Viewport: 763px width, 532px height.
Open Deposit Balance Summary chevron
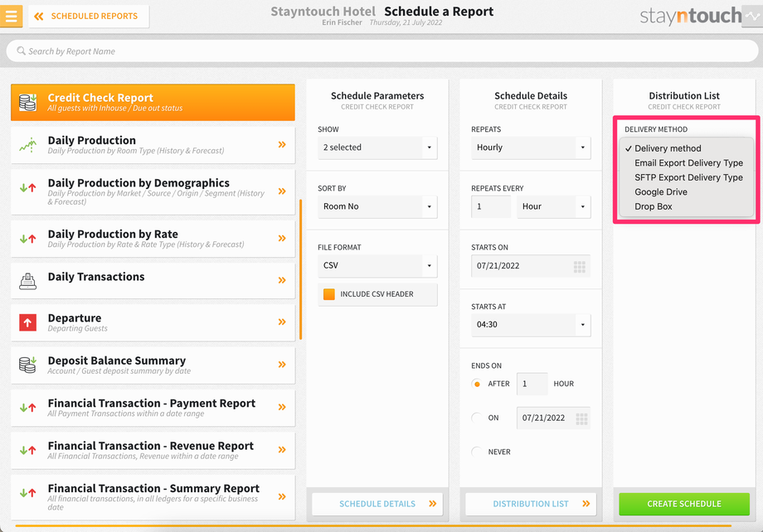[x=282, y=365]
